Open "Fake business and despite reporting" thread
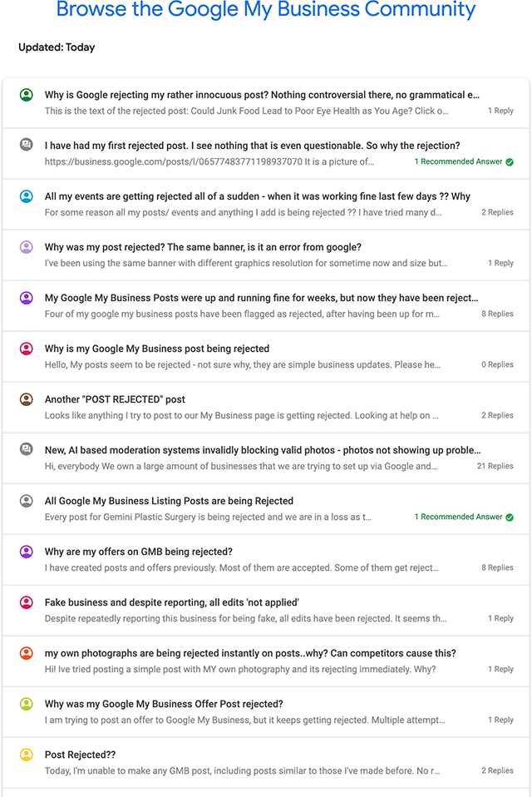Image resolution: width=532 pixels, height=797 pixels. (x=171, y=602)
